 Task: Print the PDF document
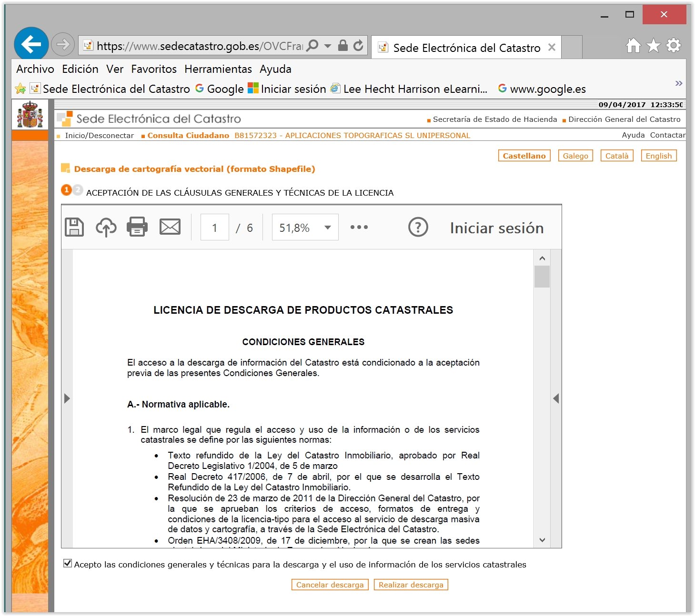tap(137, 227)
